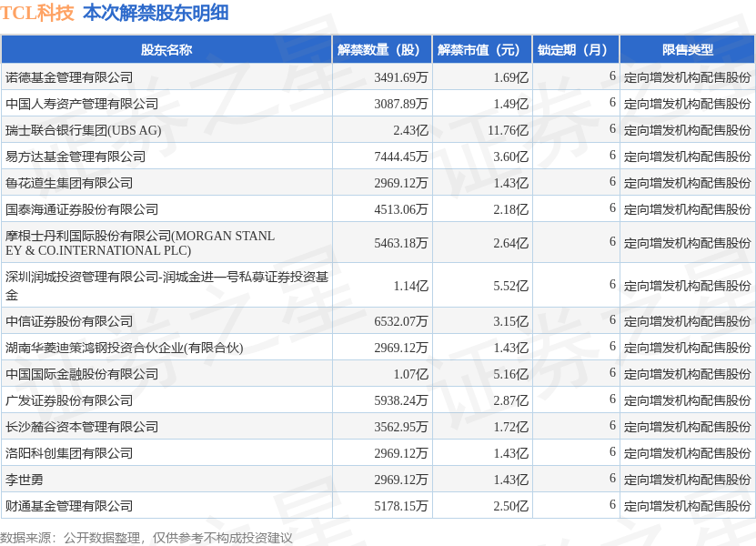The image size is (756, 546).
Task: Select the 解禁市值（元） column header
Action: [x=481, y=50]
